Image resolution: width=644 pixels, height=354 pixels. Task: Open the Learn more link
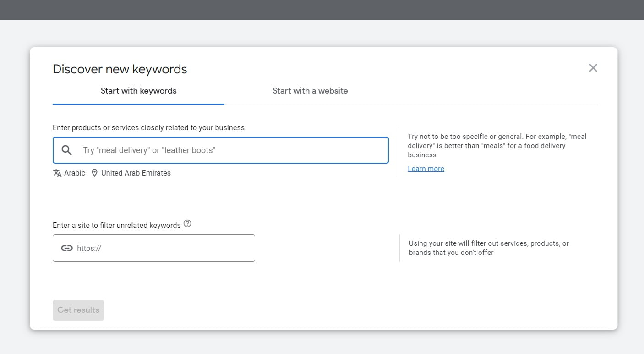[426, 169]
